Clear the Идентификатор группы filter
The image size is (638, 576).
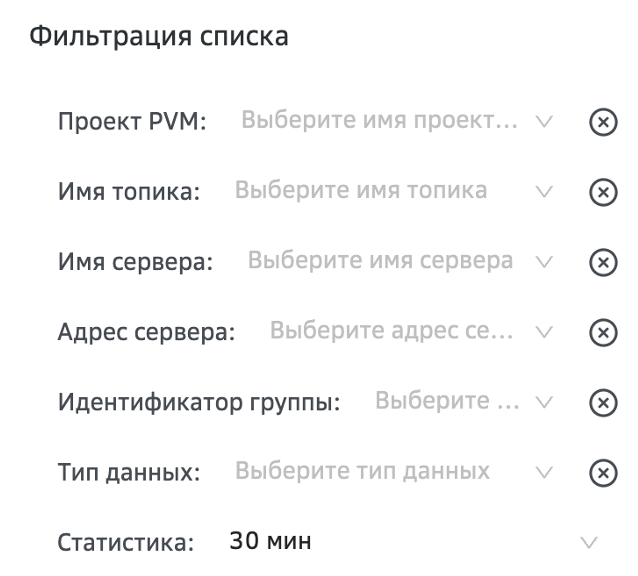click(599, 402)
